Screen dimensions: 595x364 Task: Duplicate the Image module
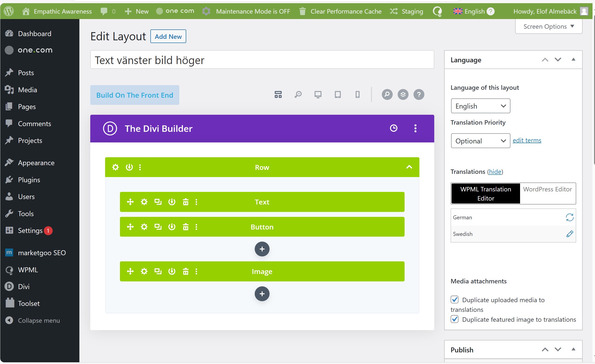coord(158,271)
